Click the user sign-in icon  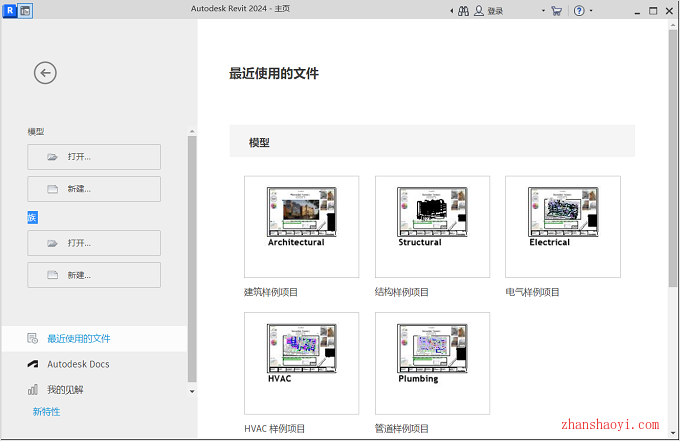tap(478, 11)
